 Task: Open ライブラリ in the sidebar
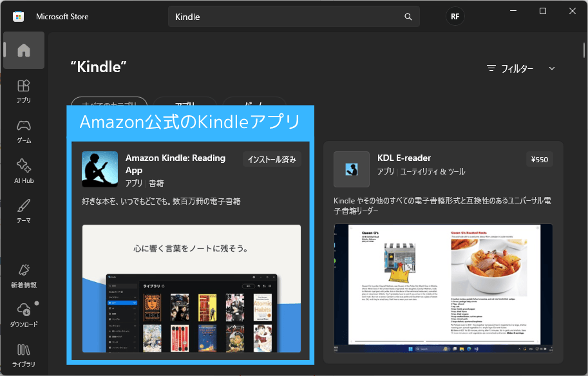(x=24, y=355)
